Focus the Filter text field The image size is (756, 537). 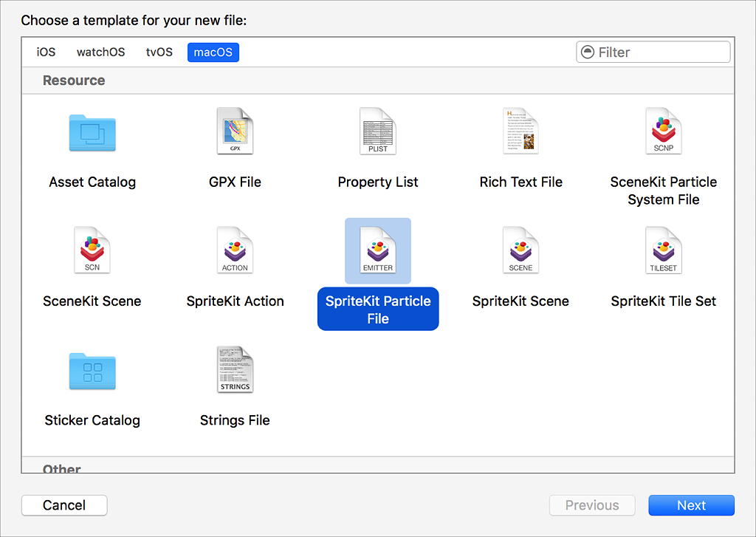click(x=653, y=52)
